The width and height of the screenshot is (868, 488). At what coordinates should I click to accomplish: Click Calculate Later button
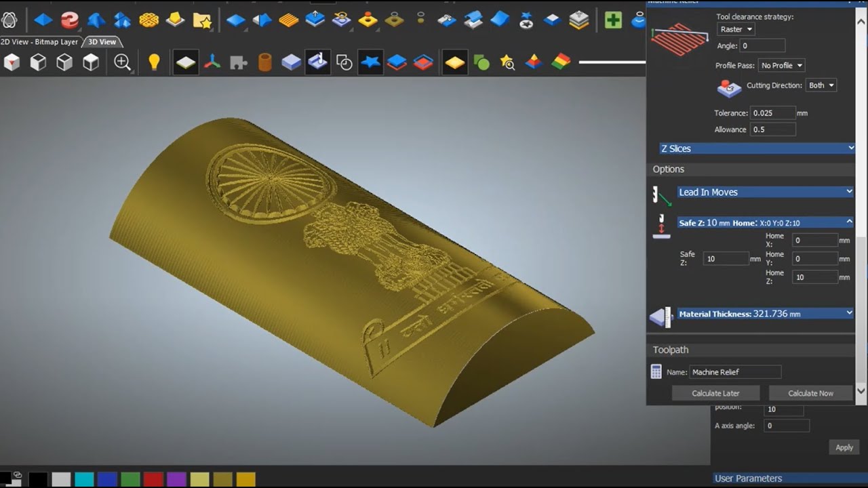pos(715,393)
